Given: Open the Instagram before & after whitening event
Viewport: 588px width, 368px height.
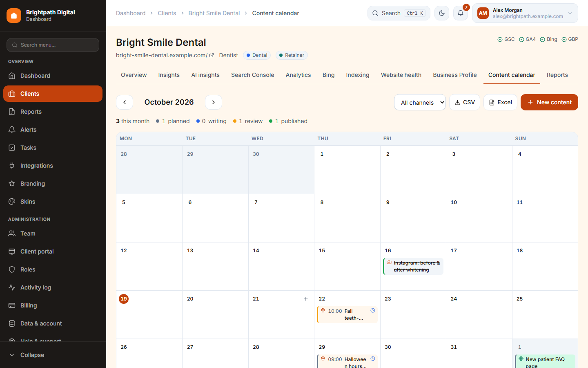Looking at the screenshot, I should click(413, 266).
